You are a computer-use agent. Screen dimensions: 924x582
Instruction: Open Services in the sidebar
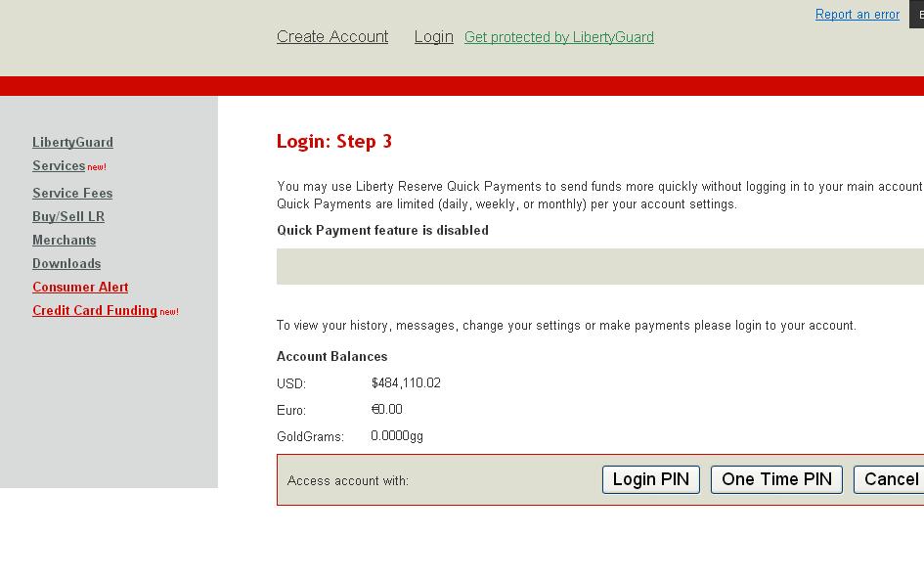59,165
